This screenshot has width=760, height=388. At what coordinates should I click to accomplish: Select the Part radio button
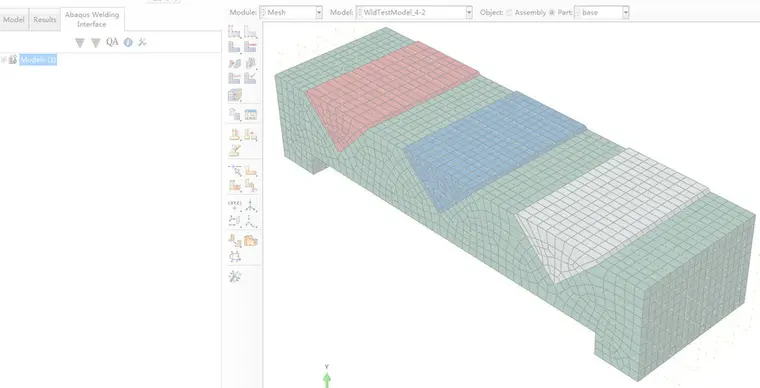click(552, 13)
